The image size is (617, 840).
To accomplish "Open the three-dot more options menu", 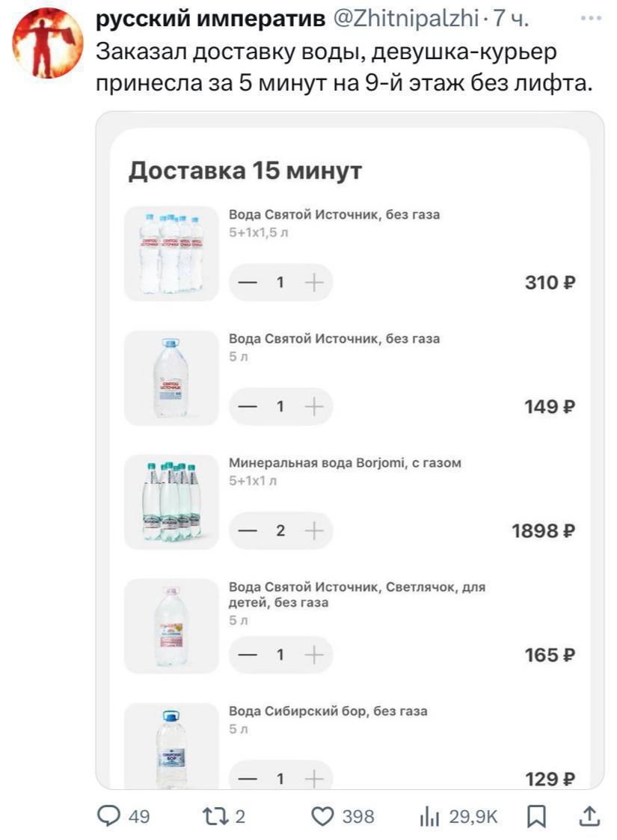I will pyautogui.click(x=590, y=19).
